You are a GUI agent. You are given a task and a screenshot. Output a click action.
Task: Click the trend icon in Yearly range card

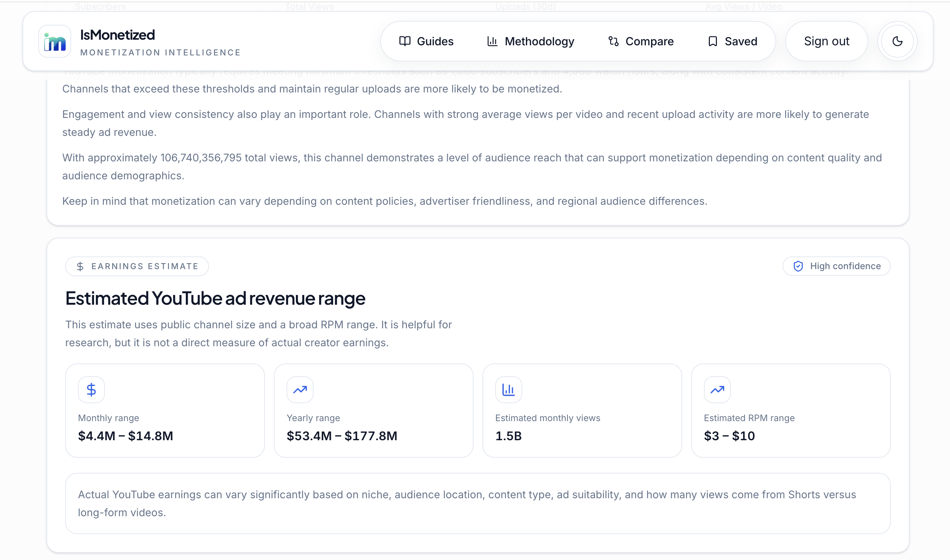[x=300, y=389]
